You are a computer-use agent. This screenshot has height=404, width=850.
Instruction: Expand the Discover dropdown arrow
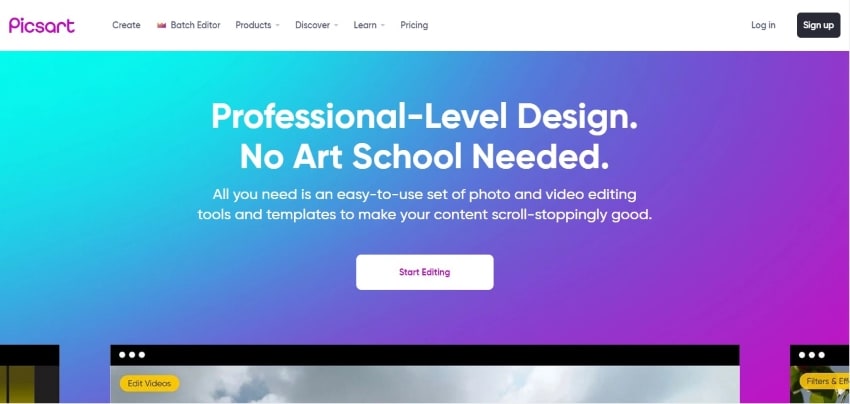[336, 25]
